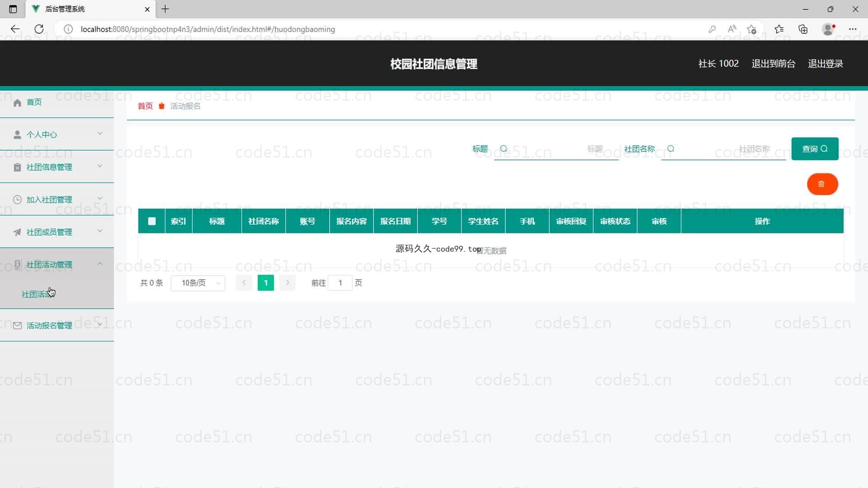
Task: Click the 审核回复 column header
Action: coord(571,221)
